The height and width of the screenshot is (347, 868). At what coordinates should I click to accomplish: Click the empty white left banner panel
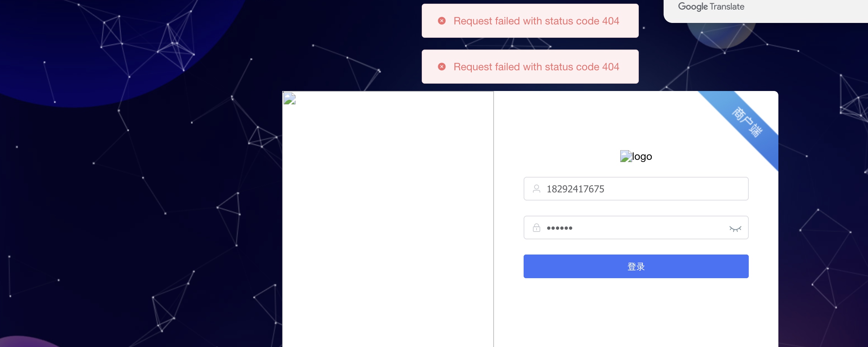tap(388, 222)
